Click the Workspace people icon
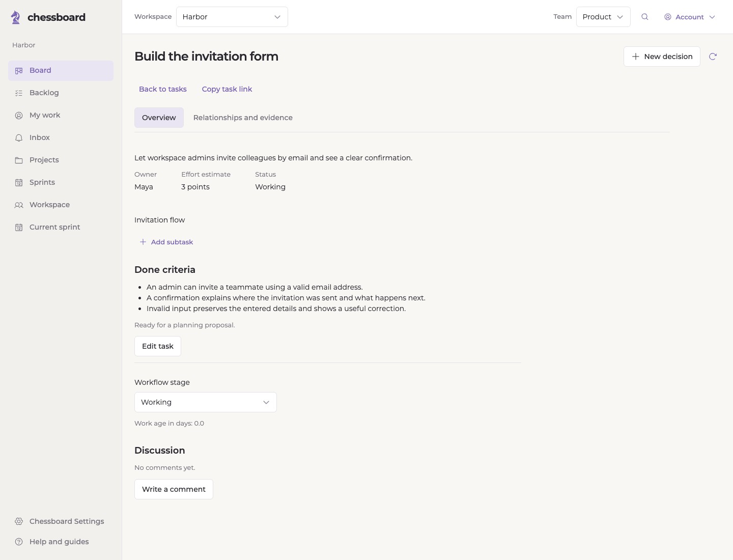 (19, 205)
